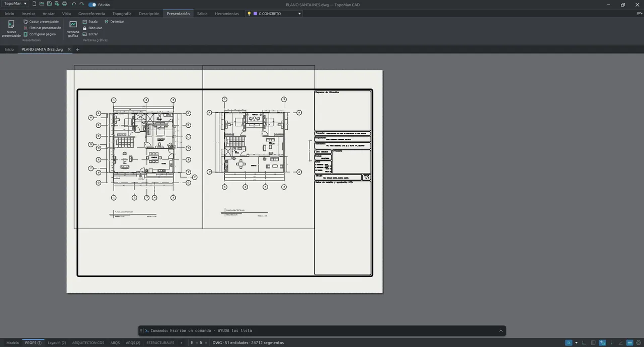Click the Ventana gráfica tool icon
This screenshot has width=644, height=347.
[x=73, y=24]
